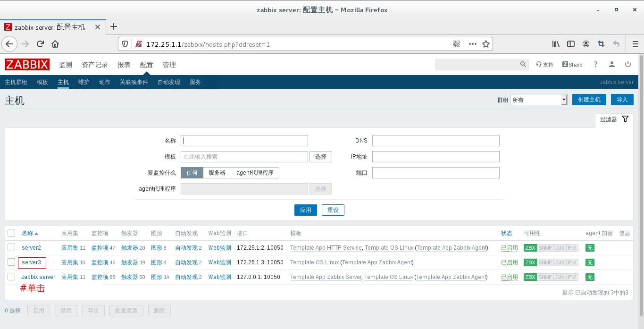Open 报表 top menu
The width and height of the screenshot is (644, 329).
coord(124,65)
